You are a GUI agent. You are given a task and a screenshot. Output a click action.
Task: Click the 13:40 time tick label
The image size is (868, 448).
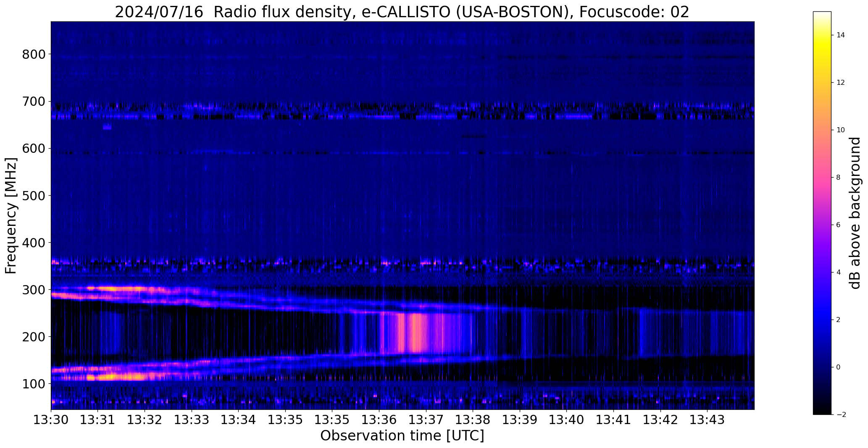click(567, 420)
